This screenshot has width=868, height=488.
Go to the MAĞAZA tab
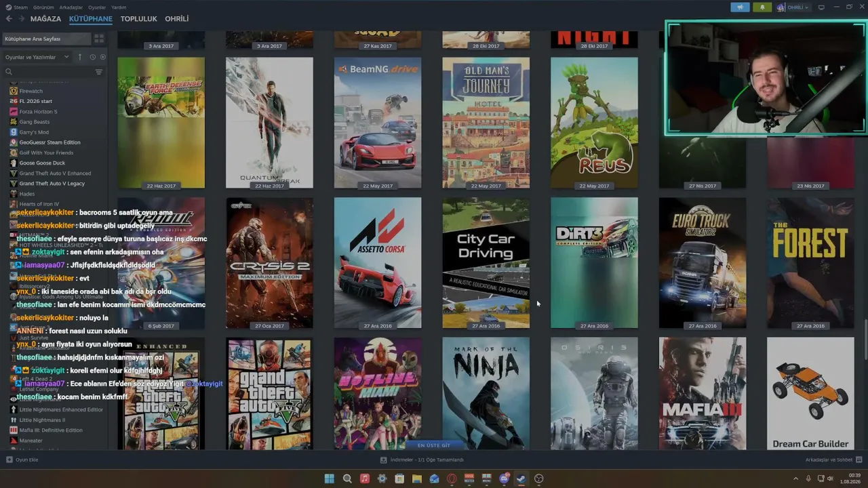point(45,19)
